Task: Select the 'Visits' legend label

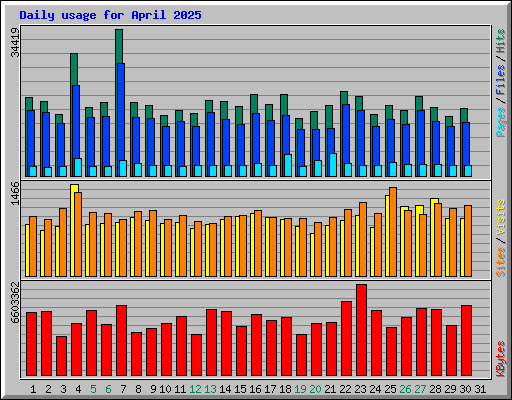Action: (x=501, y=217)
